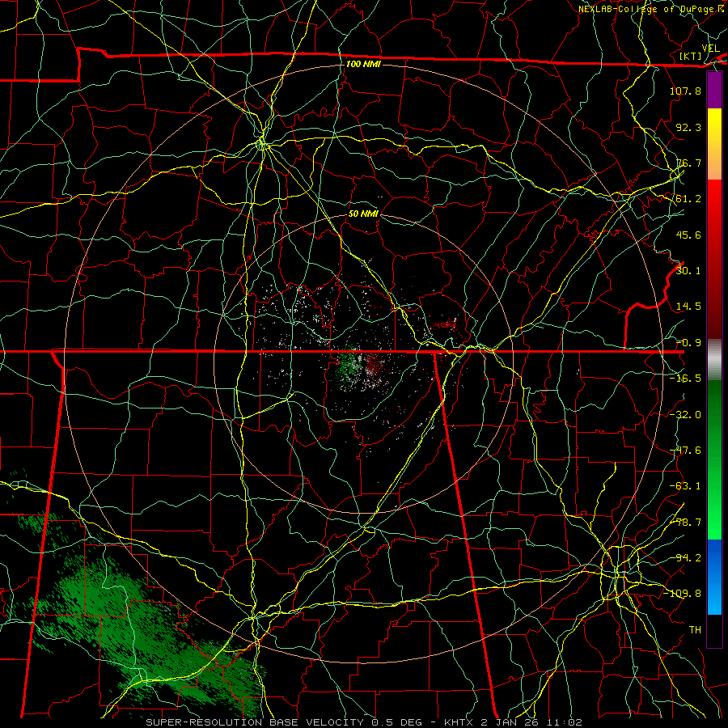Click the -109.8 velocity scale value

click(683, 594)
